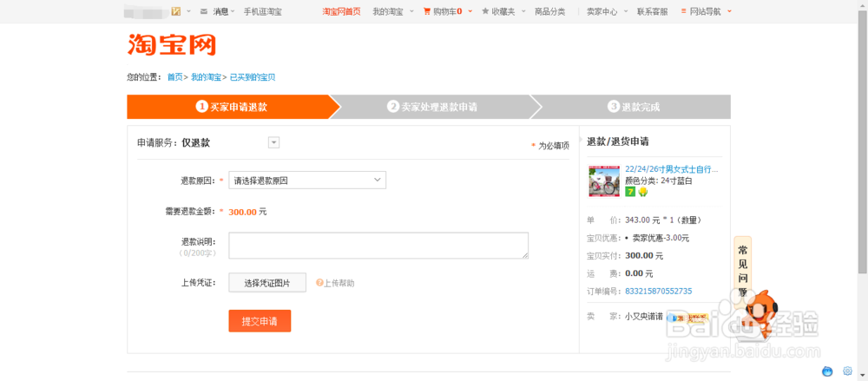
Task: Click the 提交申请 button
Action: coord(260,320)
